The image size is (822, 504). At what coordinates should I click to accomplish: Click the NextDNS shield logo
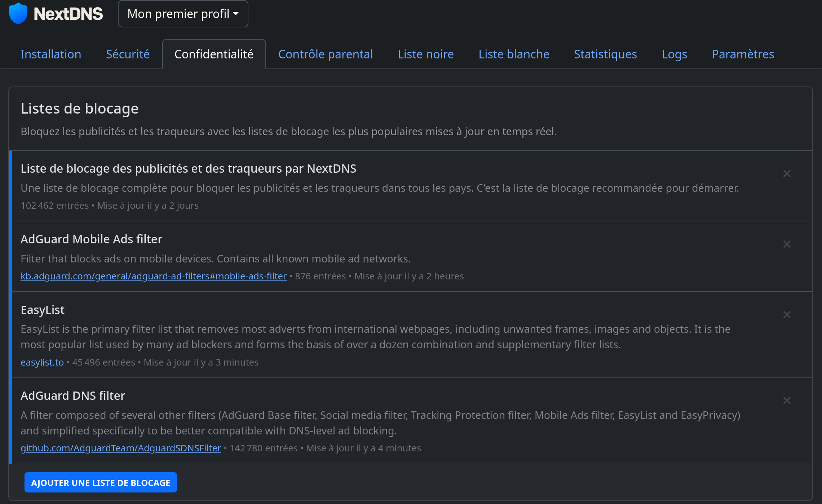(x=18, y=14)
